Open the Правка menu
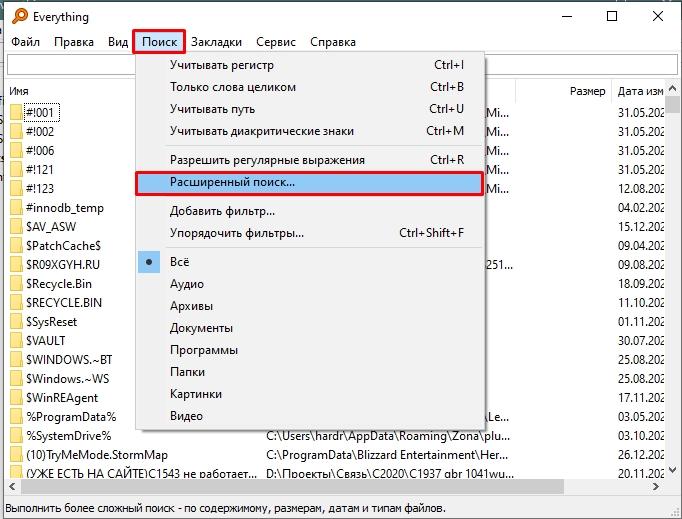 click(x=74, y=42)
